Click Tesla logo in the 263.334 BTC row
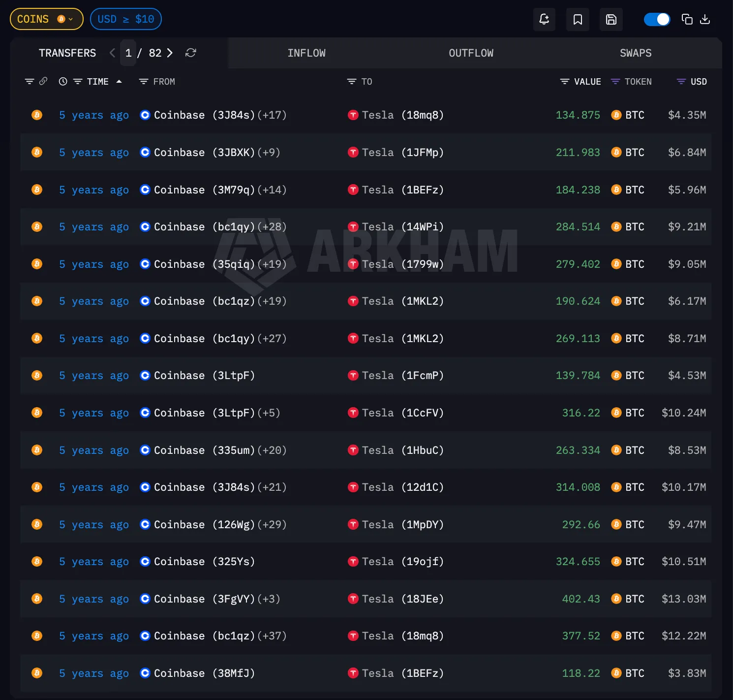733x700 pixels. click(x=353, y=450)
